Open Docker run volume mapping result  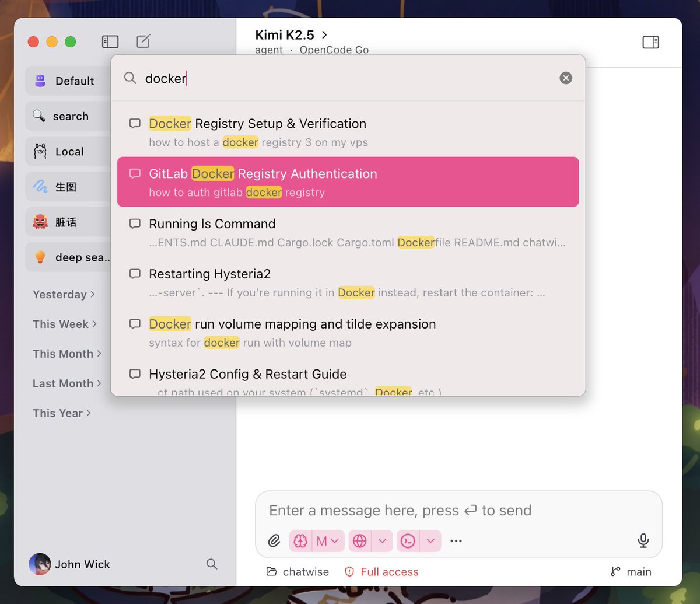[348, 333]
